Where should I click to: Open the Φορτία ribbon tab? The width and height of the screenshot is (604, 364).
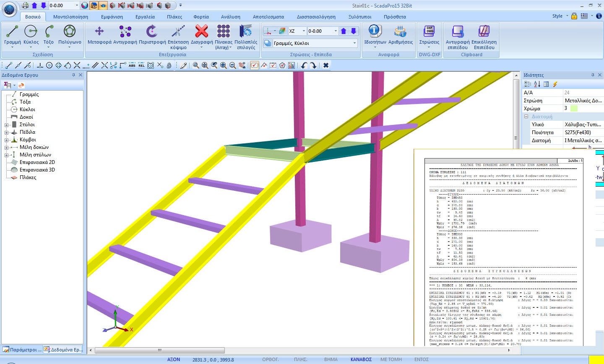click(201, 17)
